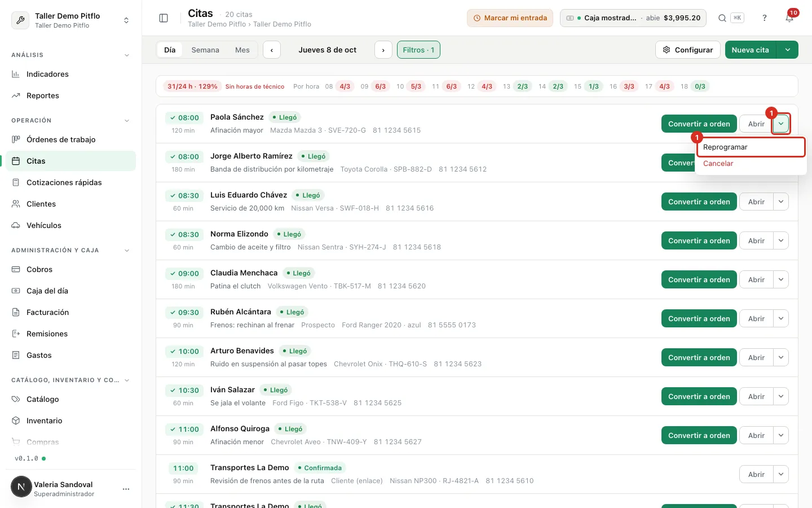Image resolution: width=812 pixels, height=508 pixels.
Task: Choose Reprogramar from the menu
Action: (x=750, y=147)
